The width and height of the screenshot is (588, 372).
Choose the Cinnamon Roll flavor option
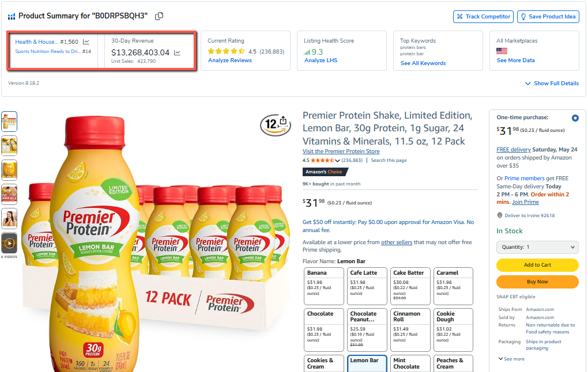[410, 330]
